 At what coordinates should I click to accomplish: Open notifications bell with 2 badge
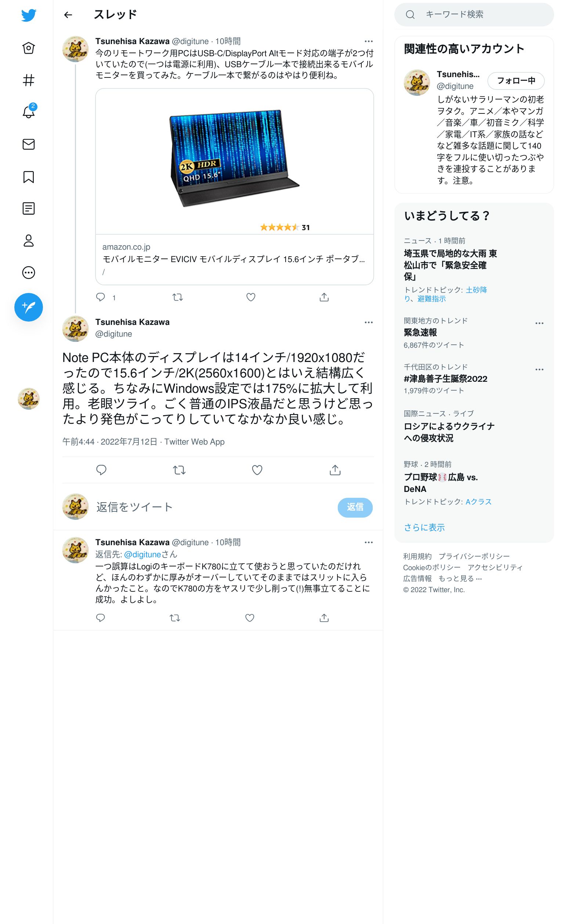[x=29, y=112]
